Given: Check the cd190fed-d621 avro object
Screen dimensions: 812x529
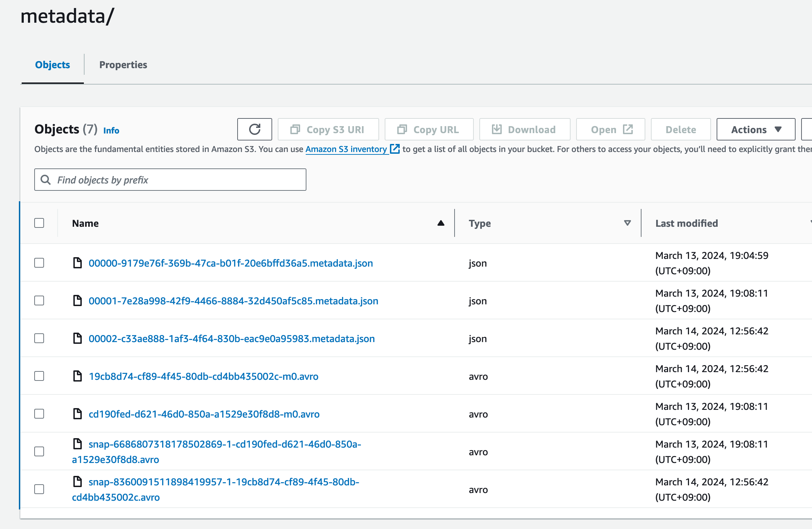Looking at the screenshot, I should tap(39, 414).
